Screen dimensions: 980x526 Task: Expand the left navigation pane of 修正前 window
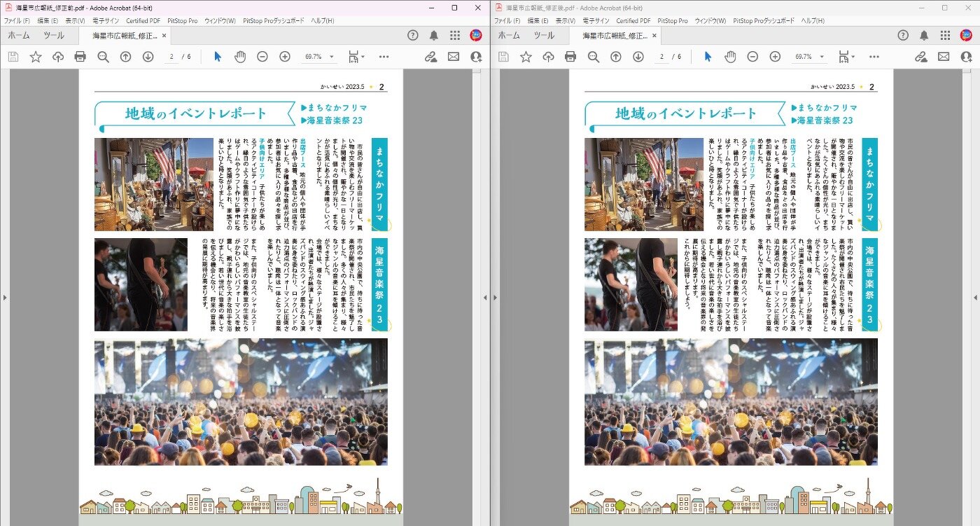click(x=5, y=298)
